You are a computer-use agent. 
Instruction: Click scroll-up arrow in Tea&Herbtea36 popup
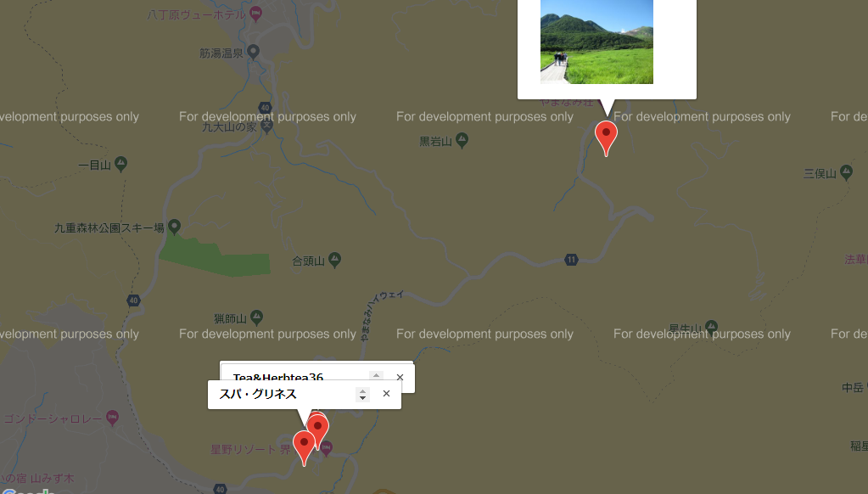(376, 373)
